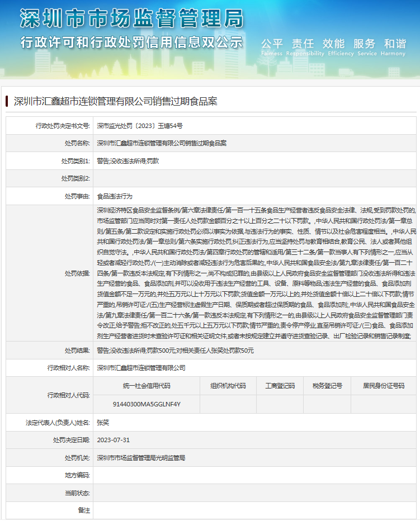Click the 税务登记号 column header

(x=327, y=386)
